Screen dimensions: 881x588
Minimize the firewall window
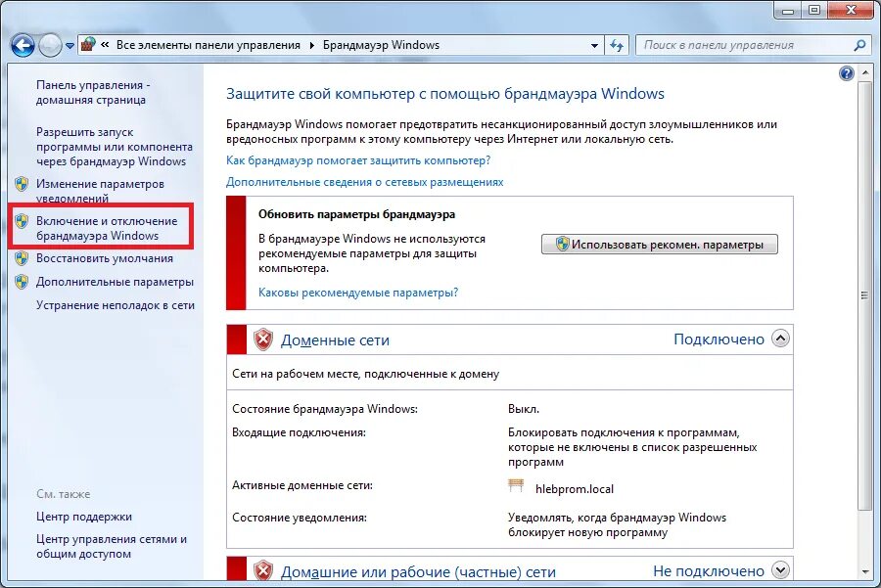coord(788,11)
